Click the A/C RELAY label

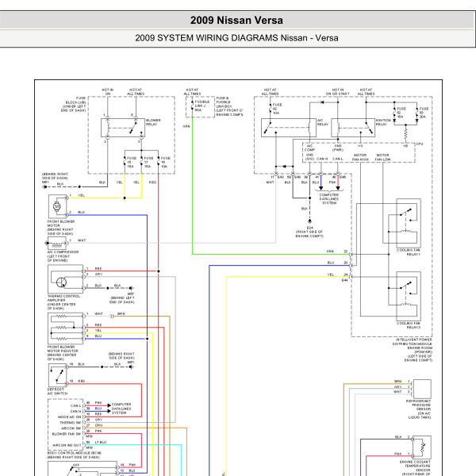coord(322,122)
